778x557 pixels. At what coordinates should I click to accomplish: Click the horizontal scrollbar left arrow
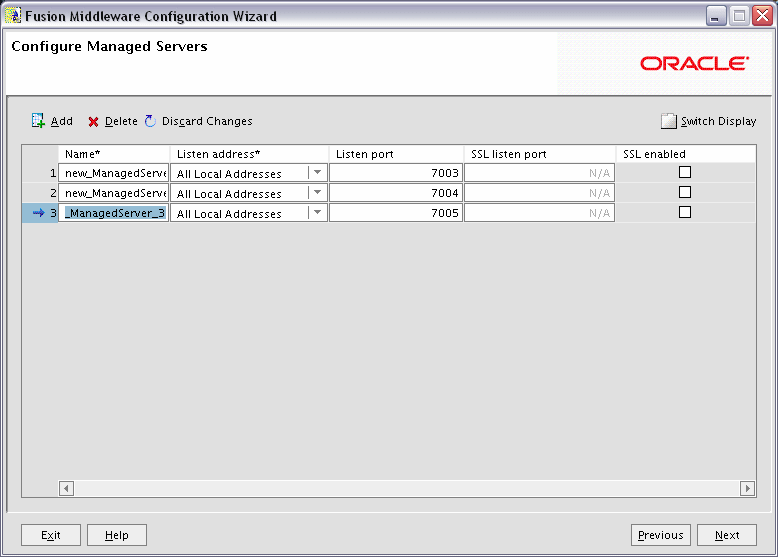coord(66,488)
